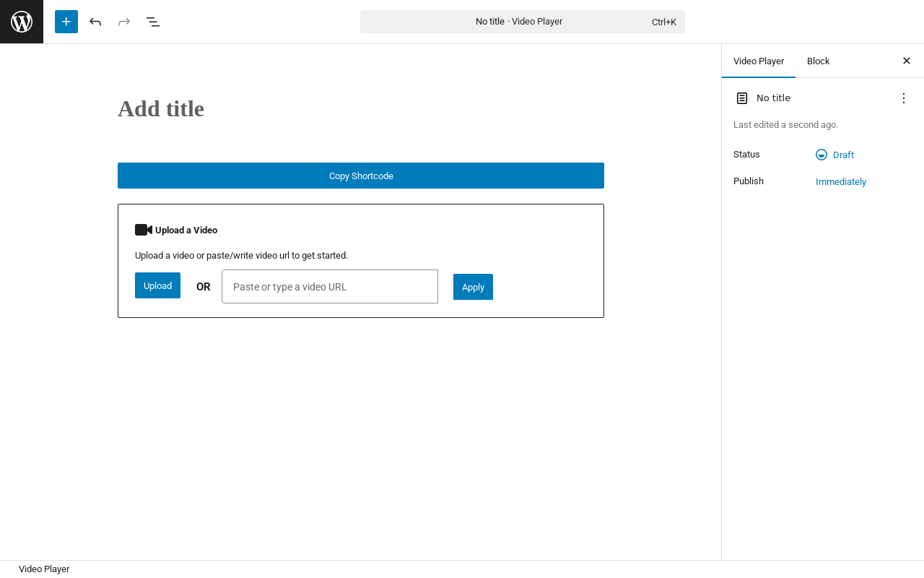Switch to the Block tab
The width and height of the screenshot is (924, 578).
(x=819, y=61)
